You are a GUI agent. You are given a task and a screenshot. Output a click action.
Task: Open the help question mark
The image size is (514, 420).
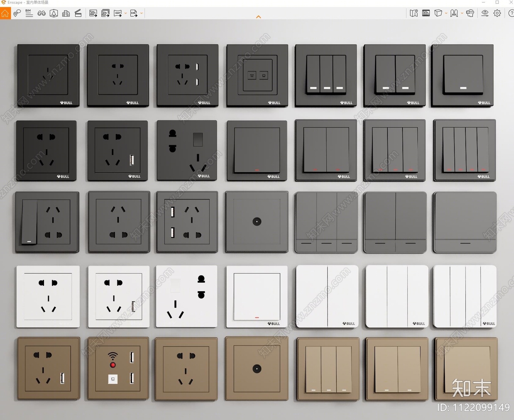[511, 13]
